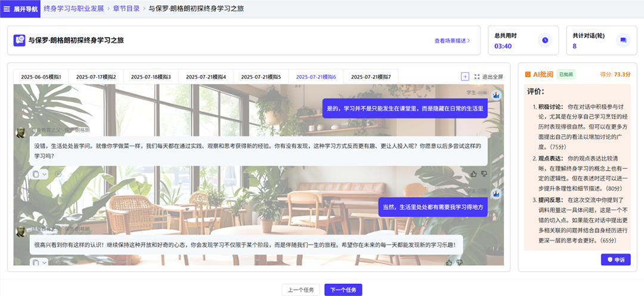
Task: Switch to the 2025-07-21模拟7 tab
Action: (371, 77)
